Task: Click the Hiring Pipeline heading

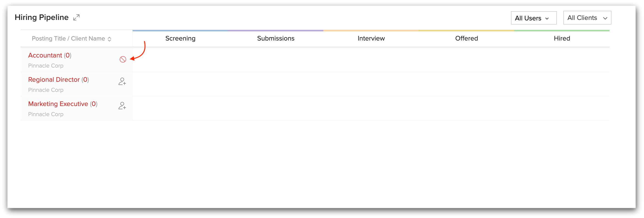Action: pyautogui.click(x=42, y=17)
